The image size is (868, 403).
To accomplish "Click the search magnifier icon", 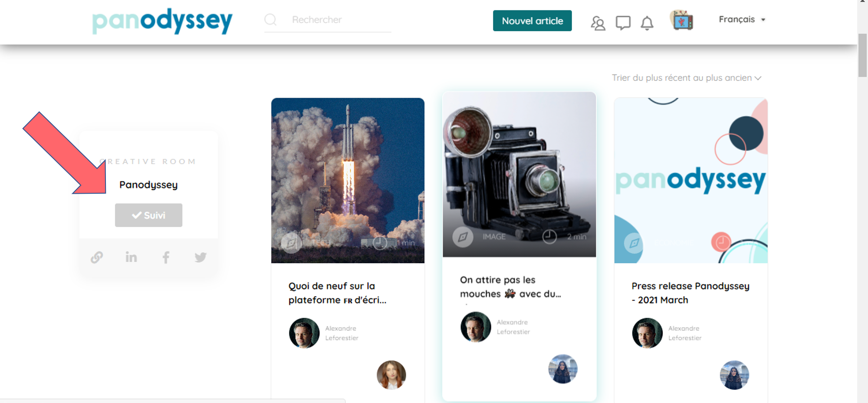I will (270, 20).
